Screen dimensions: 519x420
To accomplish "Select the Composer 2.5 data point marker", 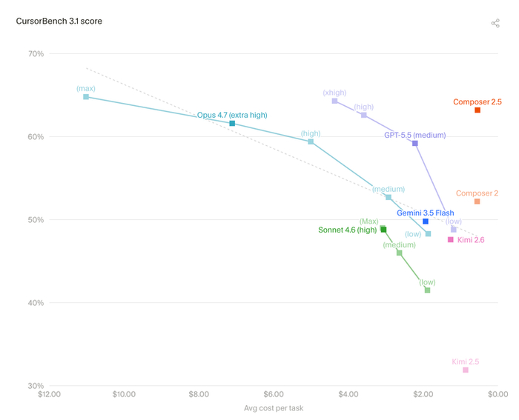I will 477,110.
